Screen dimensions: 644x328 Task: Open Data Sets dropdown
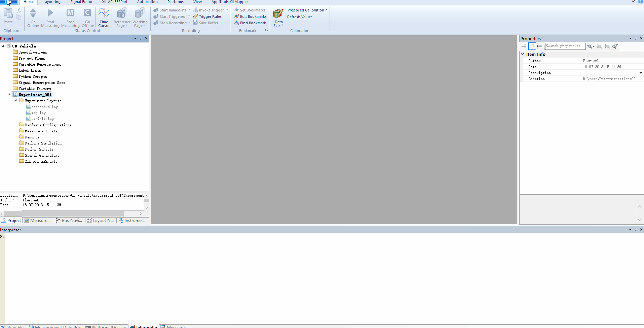[x=278, y=18]
